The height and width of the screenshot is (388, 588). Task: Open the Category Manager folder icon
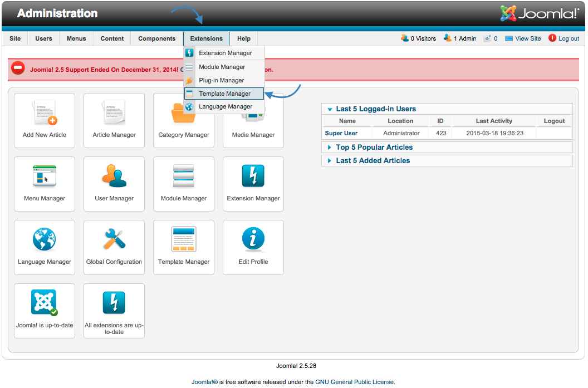pyautogui.click(x=184, y=120)
